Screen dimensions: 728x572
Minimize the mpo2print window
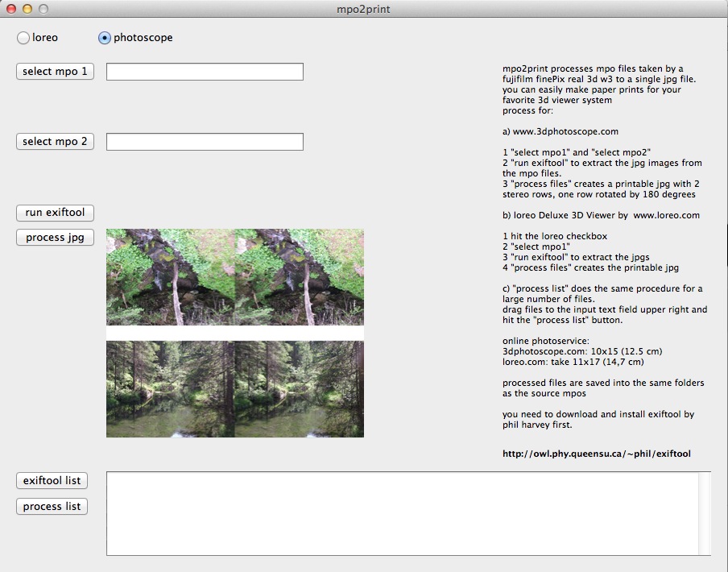click(27, 9)
